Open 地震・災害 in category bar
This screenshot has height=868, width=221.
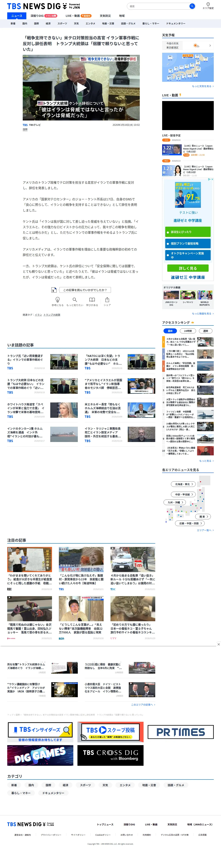(108, 24)
